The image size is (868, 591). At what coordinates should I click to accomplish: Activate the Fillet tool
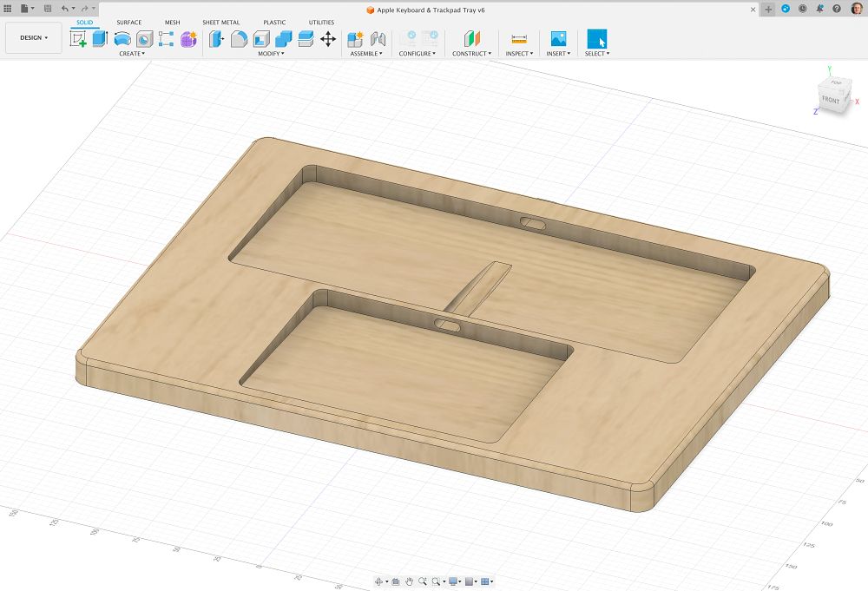point(239,39)
